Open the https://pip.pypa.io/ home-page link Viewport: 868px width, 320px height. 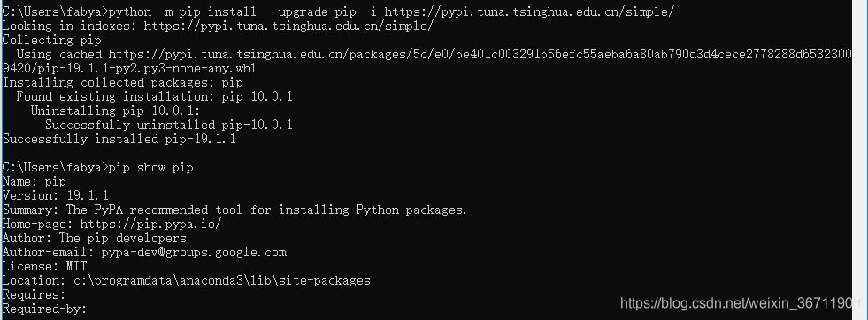pyautogui.click(x=150, y=224)
